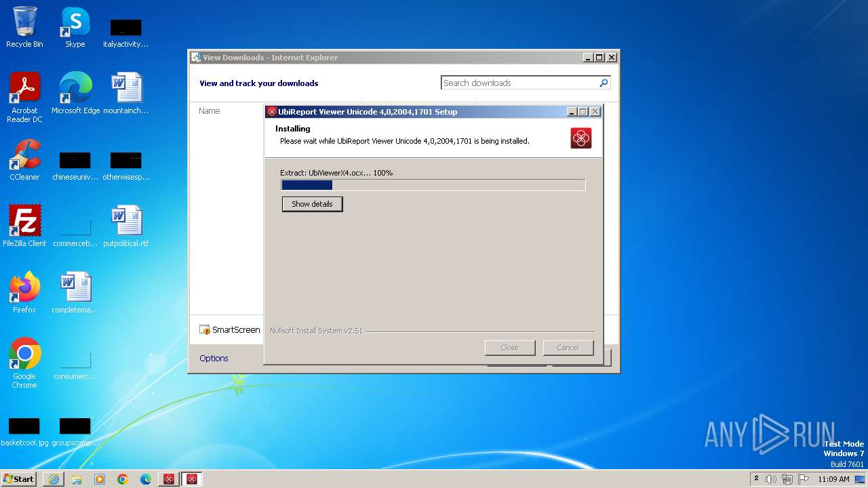Open the Microsoft Edge desktop shortcut

75,93
